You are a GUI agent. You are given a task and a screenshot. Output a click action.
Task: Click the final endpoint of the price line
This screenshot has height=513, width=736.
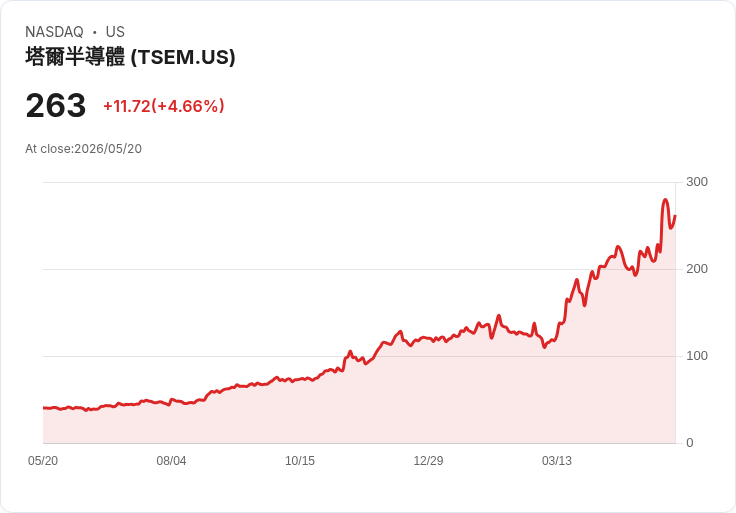[675, 216]
